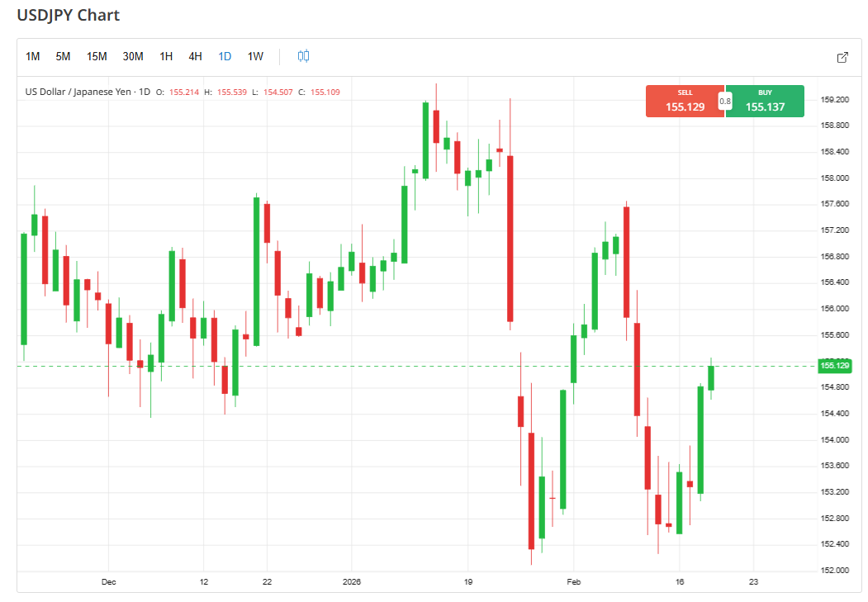Switch to the 15M timeframe
This screenshot has width=868, height=602.
pos(97,56)
